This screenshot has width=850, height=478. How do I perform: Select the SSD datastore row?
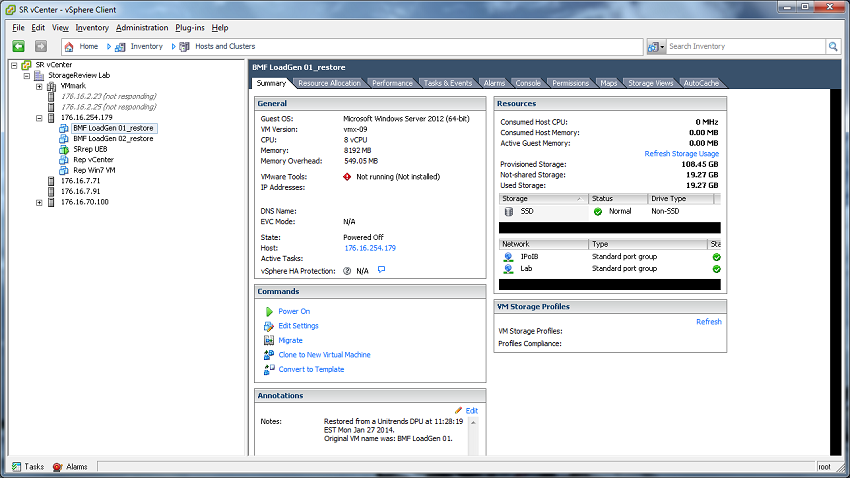point(609,212)
